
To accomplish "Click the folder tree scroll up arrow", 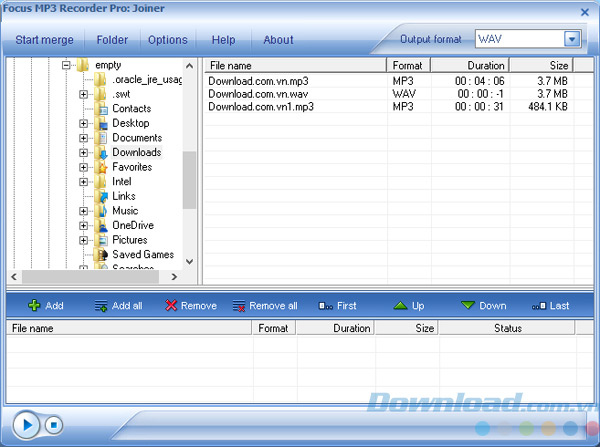I will tap(189, 66).
